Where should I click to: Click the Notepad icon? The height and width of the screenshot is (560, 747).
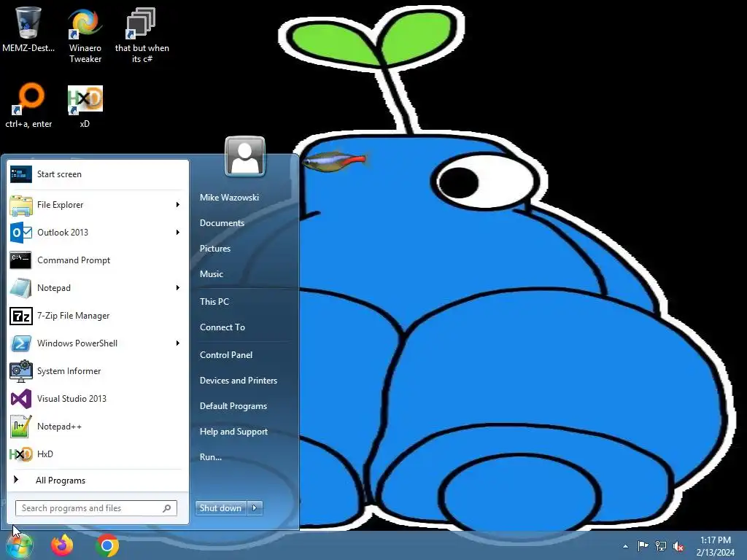[x=21, y=288]
